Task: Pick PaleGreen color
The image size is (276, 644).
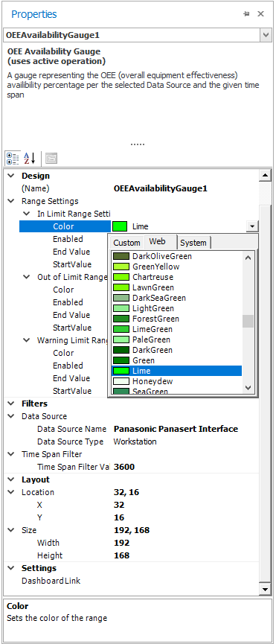Action: pyautogui.click(x=177, y=339)
